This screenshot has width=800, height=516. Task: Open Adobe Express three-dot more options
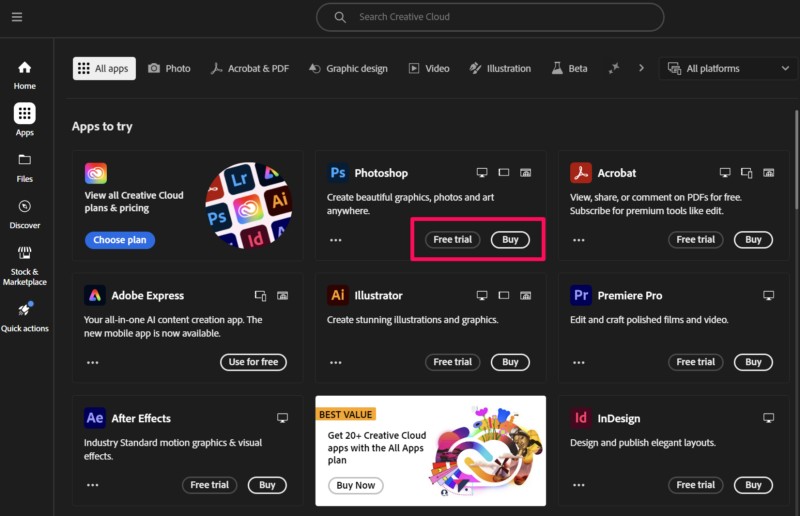pyautogui.click(x=92, y=362)
